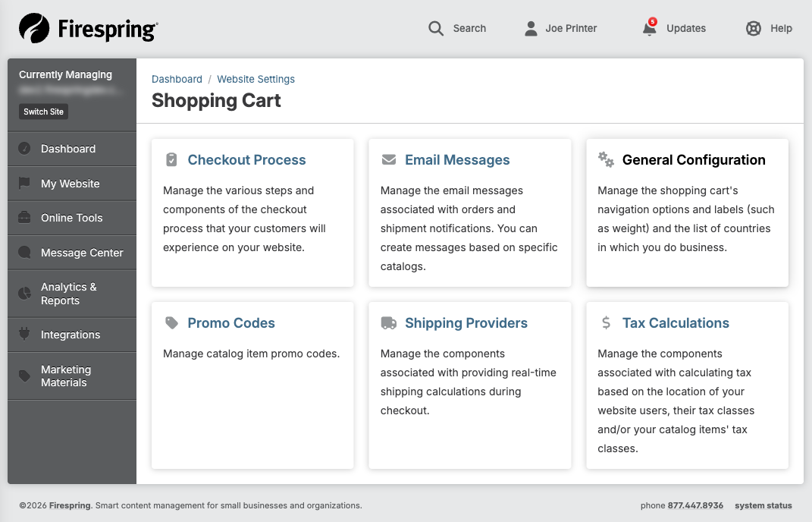The image size is (812, 522).
Task: Click the Updates label in header
Action: [686, 29]
